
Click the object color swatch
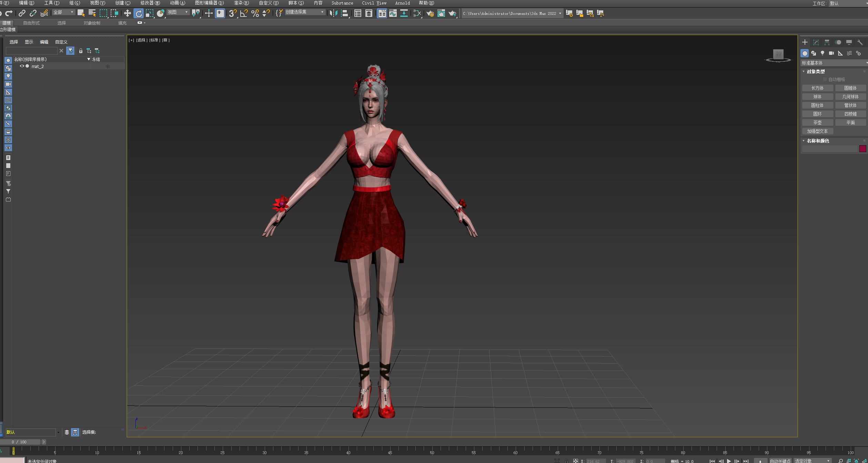pos(862,149)
